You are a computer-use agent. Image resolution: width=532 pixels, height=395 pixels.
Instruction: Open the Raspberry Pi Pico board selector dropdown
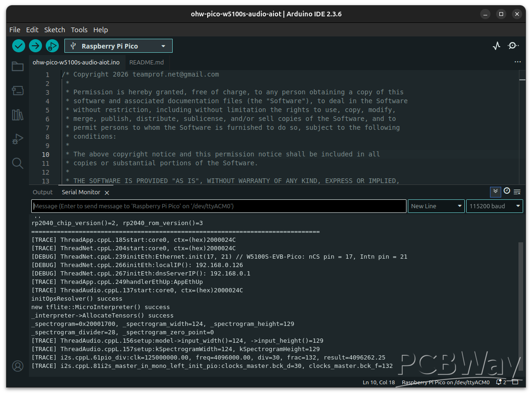tap(119, 46)
